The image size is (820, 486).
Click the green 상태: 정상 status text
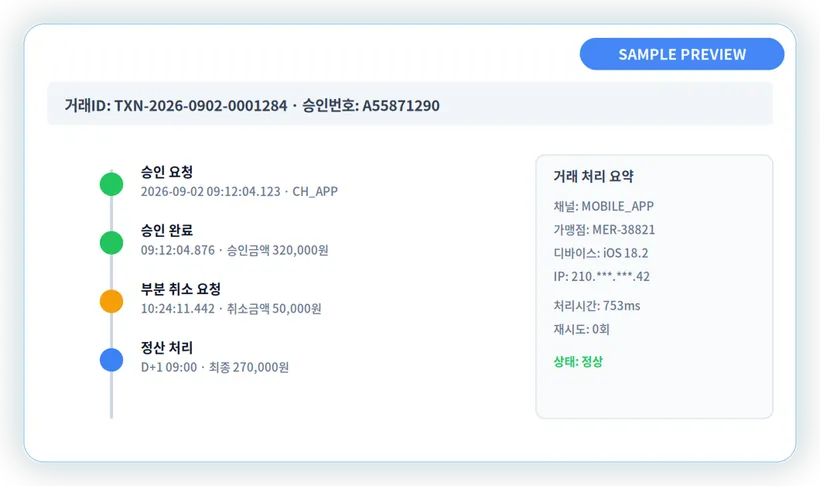point(578,361)
